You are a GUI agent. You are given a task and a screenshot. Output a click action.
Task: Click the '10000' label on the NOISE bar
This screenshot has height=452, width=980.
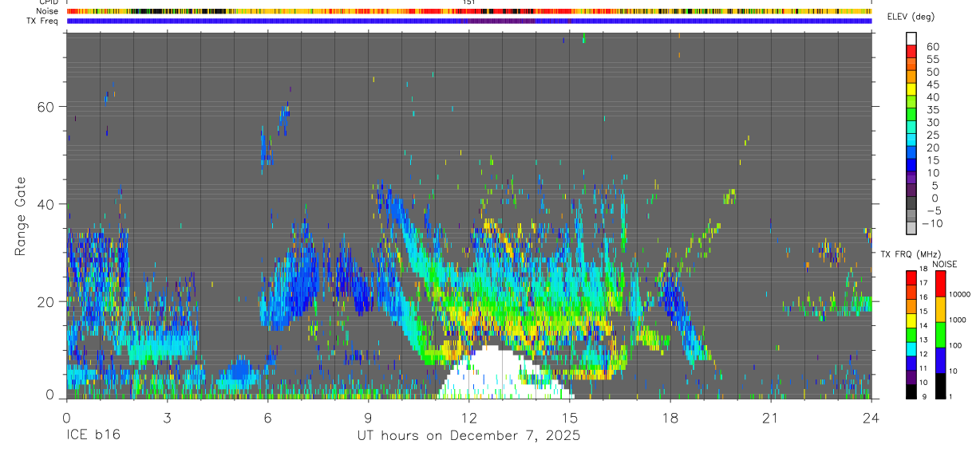click(959, 294)
